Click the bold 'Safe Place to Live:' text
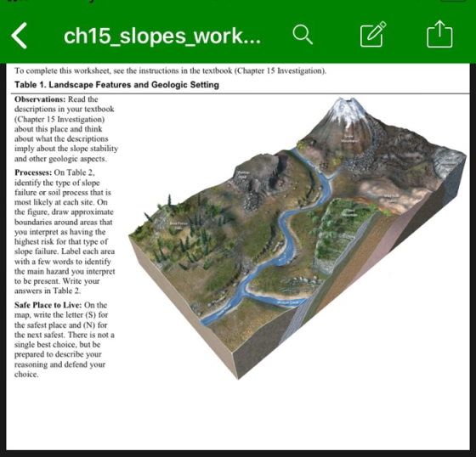This screenshot has height=457, width=476. coord(48,305)
